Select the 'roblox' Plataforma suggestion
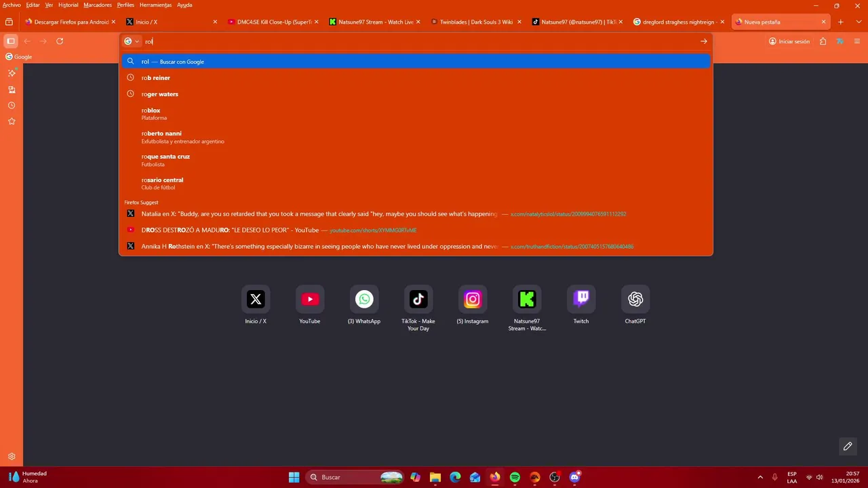The height and width of the screenshot is (488, 868). click(416, 114)
